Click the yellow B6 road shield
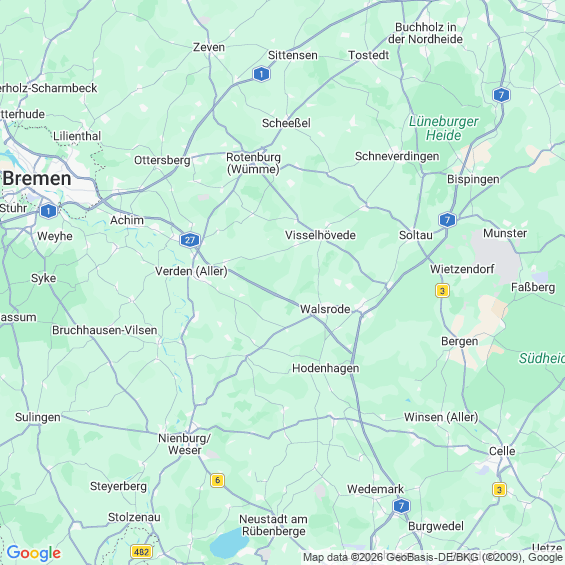 [x=217, y=480]
